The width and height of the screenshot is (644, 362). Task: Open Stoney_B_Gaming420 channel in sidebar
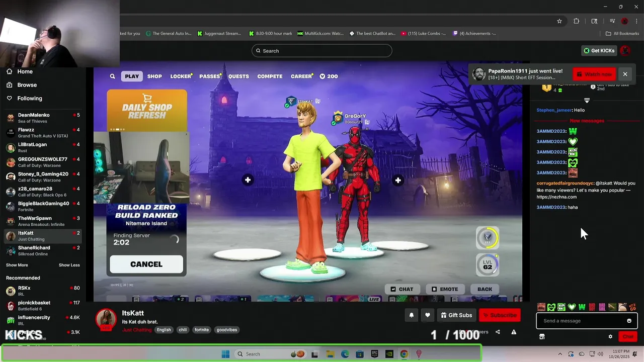point(43,177)
